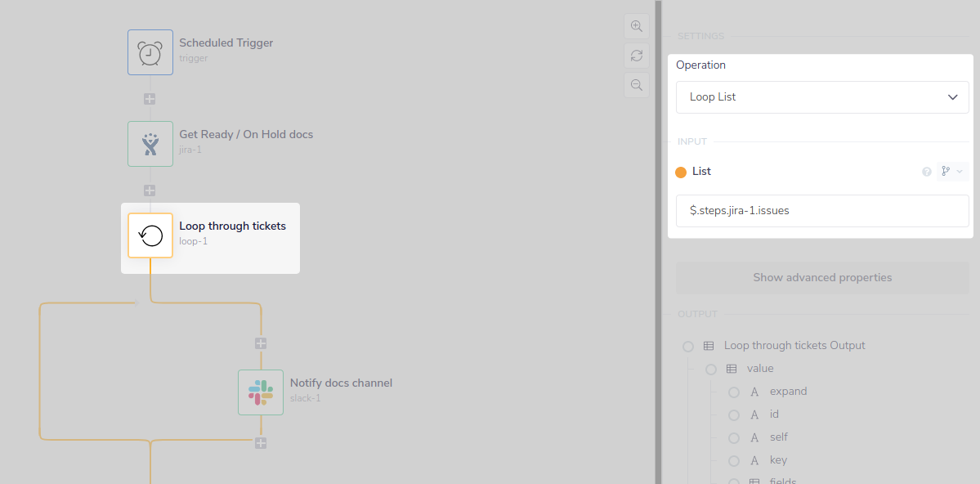The image size is (980, 484).
Task: Open the chevron next to the mapping icon
Action: pyautogui.click(x=959, y=171)
